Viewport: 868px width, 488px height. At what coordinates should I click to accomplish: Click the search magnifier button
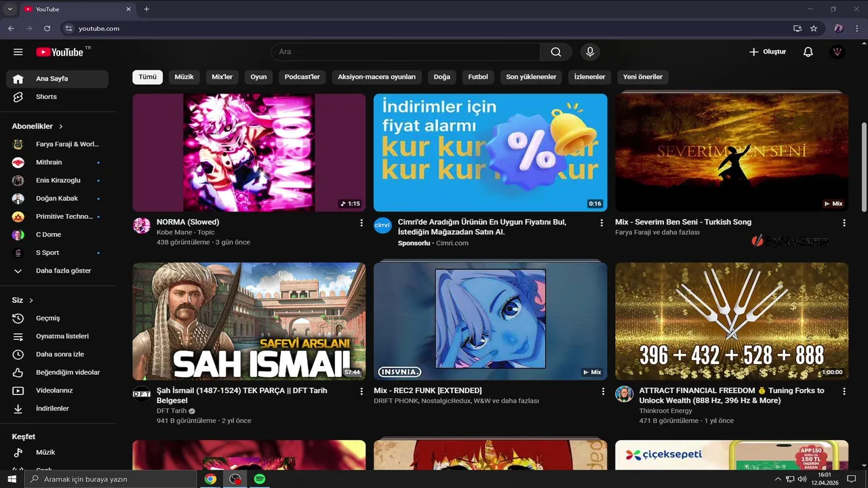(x=556, y=52)
